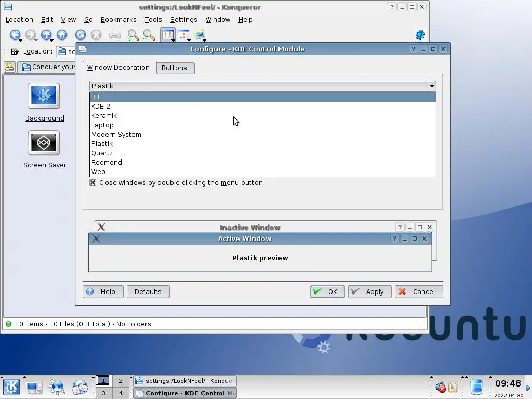Choose Plastik in the dropdown list
532x399 pixels.
(262, 143)
